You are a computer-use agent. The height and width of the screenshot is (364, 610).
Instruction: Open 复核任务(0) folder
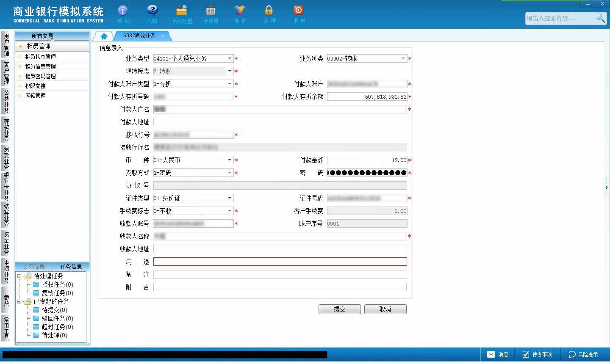click(53, 293)
